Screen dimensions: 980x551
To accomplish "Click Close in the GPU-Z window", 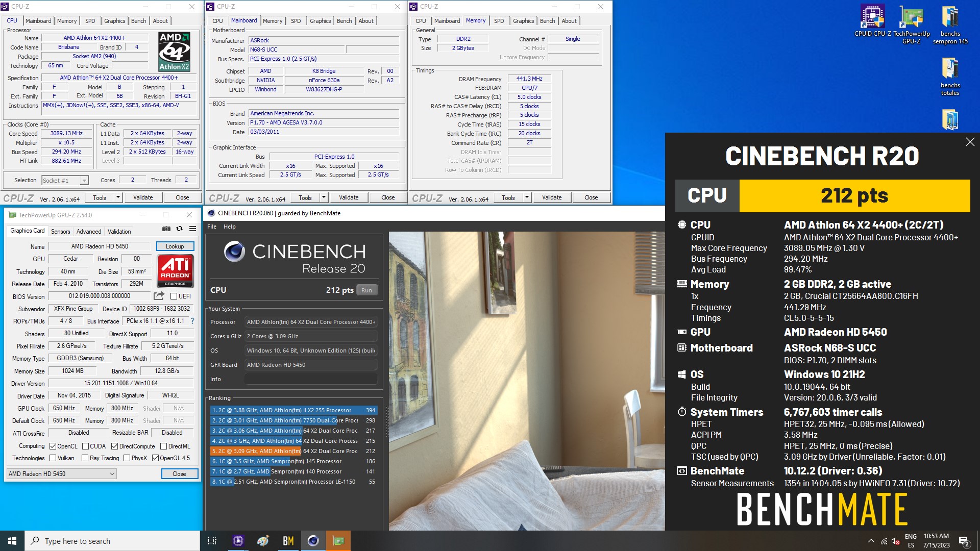I will [179, 474].
